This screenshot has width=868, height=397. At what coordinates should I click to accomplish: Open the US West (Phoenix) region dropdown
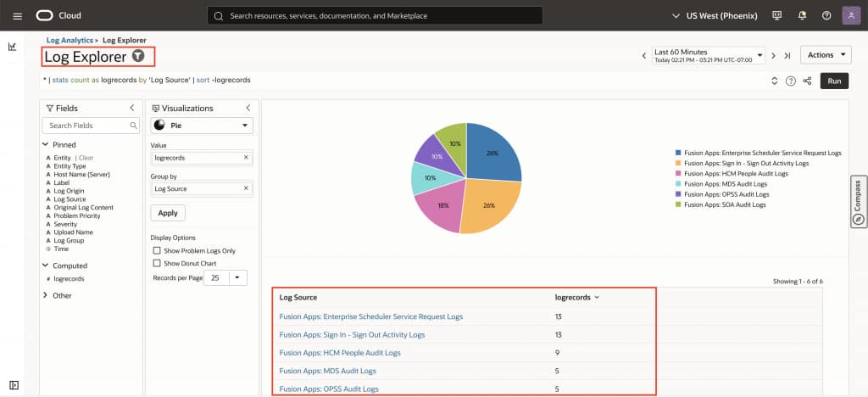(715, 15)
